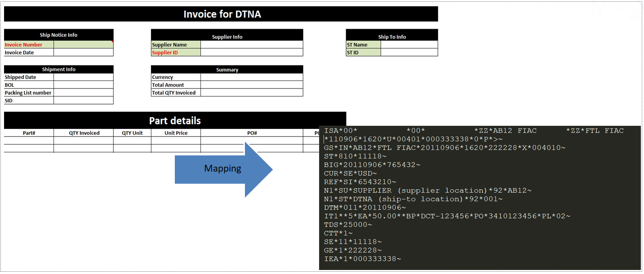Click the "Total Amount" label
644x274 pixels.
coord(168,85)
